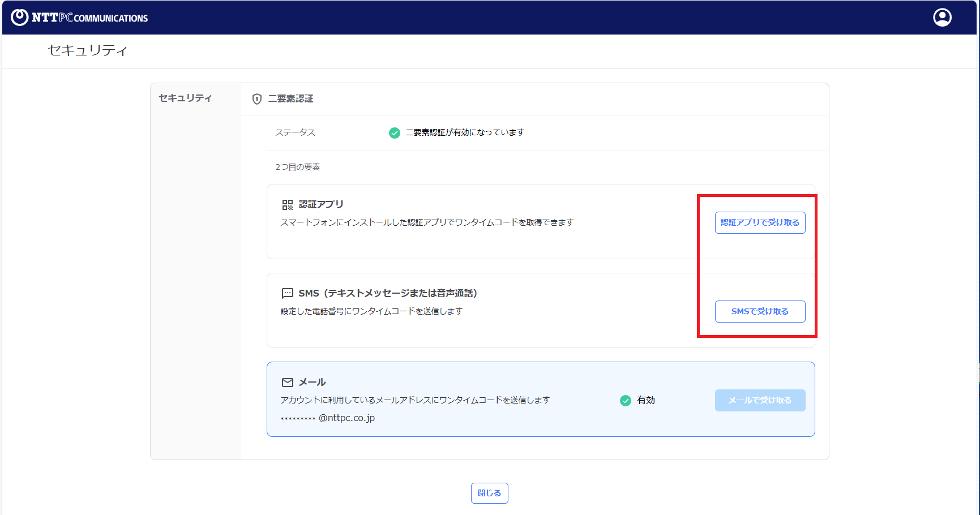This screenshot has width=980, height=515.
Task: Click the SMS(テキストメッセージまたは音声通話) heading
Action: [388, 293]
